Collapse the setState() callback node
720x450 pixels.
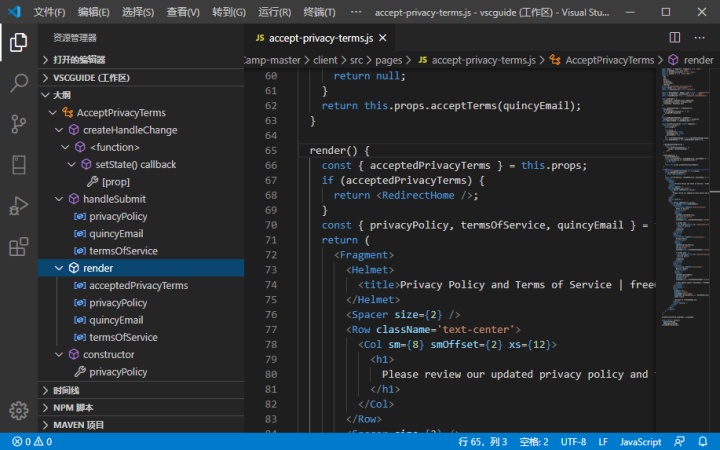point(72,164)
